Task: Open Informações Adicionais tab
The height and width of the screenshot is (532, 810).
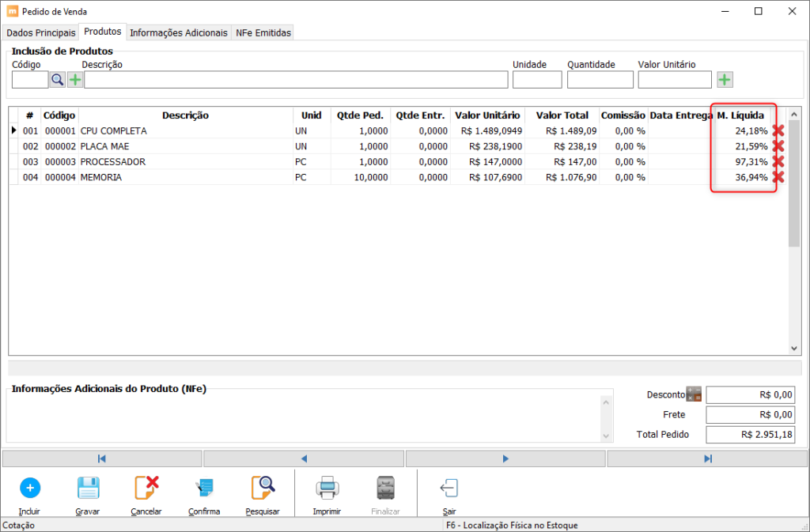Action: click(x=178, y=32)
